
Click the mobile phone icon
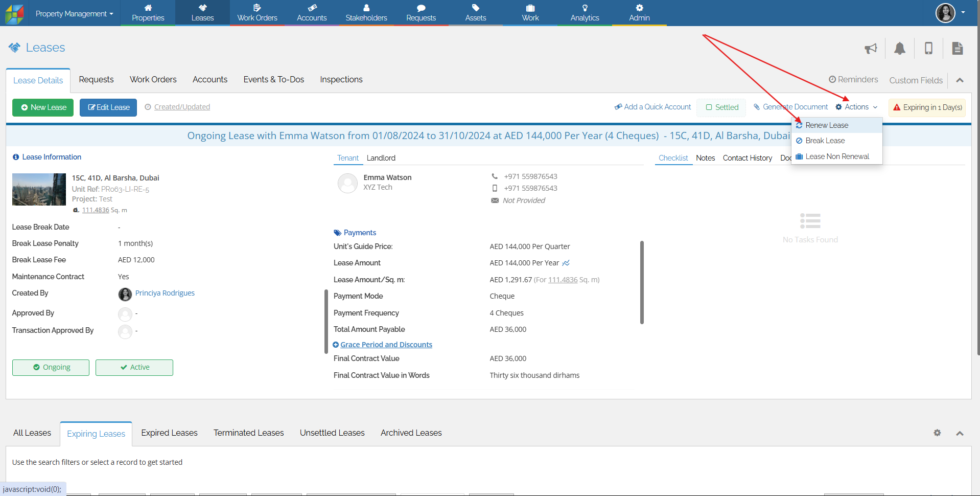point(928,48)
